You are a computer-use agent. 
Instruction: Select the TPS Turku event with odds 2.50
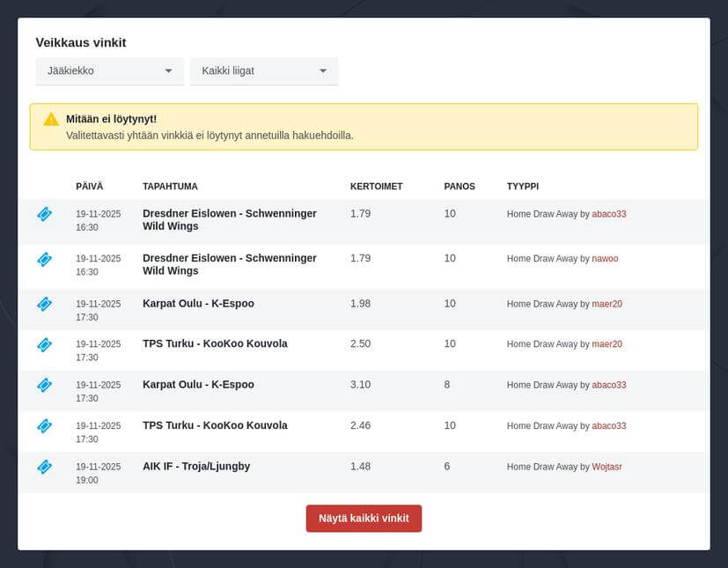215,343
